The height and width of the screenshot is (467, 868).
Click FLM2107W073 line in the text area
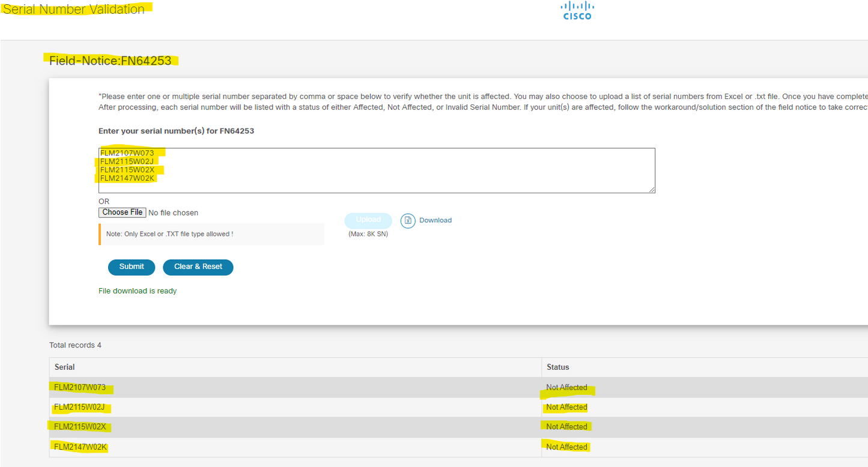coord(127,153)
